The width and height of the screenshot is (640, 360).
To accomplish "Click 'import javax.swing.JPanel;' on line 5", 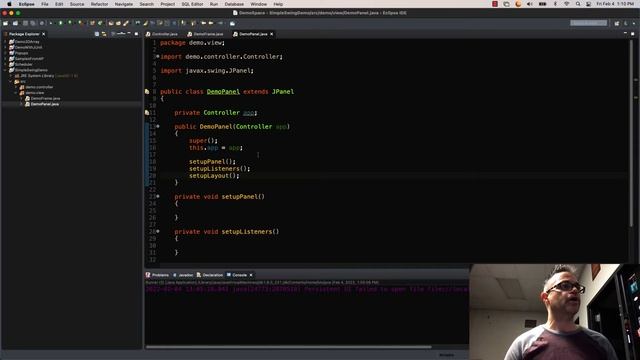I will click(207, 71).
